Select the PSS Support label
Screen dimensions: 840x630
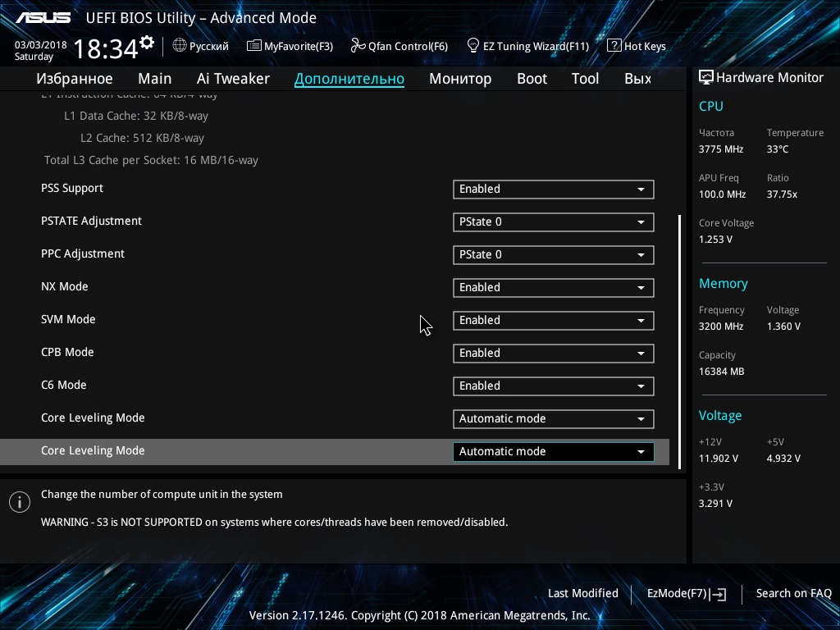tap(72, 188)
